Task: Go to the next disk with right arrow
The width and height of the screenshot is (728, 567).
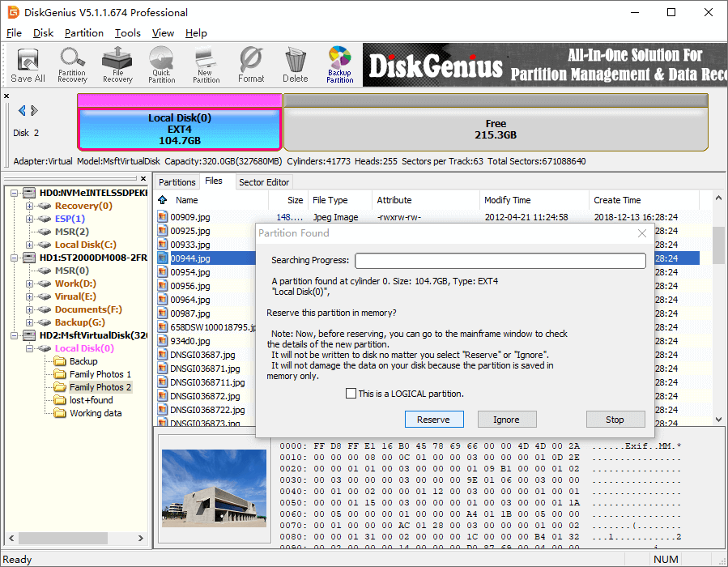Action: (33, 111)
